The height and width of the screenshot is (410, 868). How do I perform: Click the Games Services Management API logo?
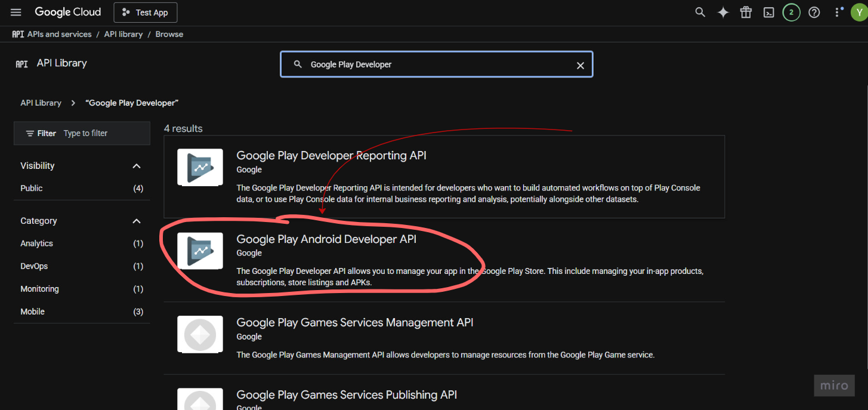pos(200,334)
